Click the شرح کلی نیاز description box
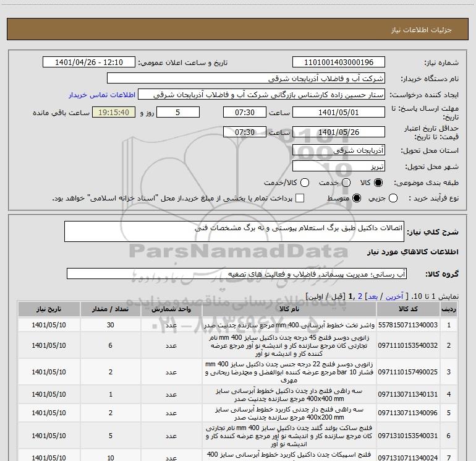Image resolution: width=476 pixels, height=461 pixels. pos(234,231)
